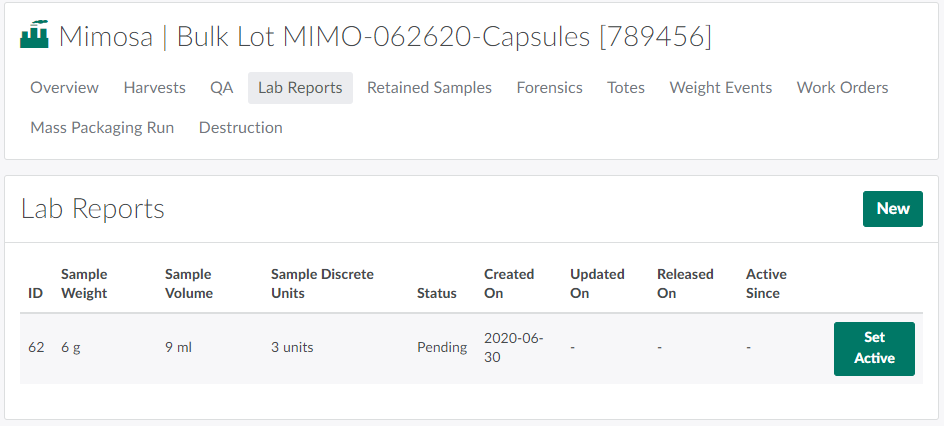944x426 pixels.
Task: Switch to the Totes tab
Action: point(626,88)
